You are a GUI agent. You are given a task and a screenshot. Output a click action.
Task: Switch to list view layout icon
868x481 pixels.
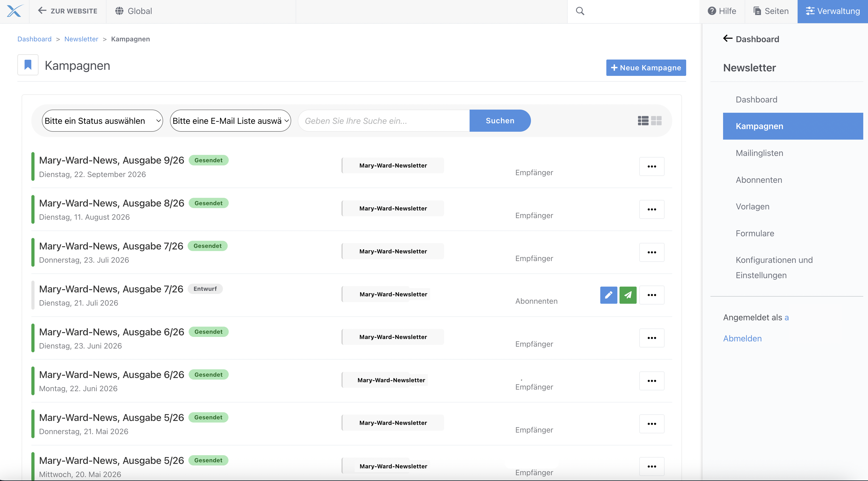coord(643,121)
